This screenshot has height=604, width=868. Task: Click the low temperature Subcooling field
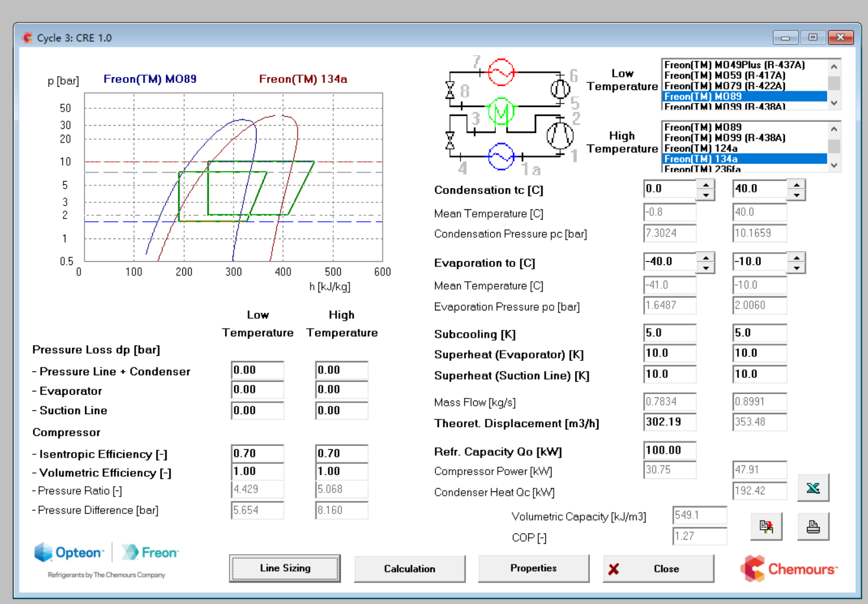tap(670, 333)
